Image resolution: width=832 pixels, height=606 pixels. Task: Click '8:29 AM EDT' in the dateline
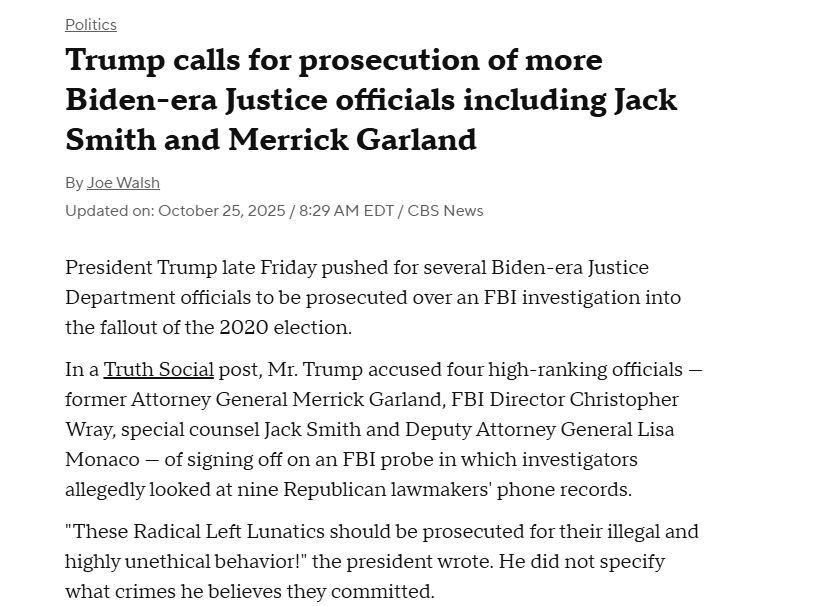point(346,211)
